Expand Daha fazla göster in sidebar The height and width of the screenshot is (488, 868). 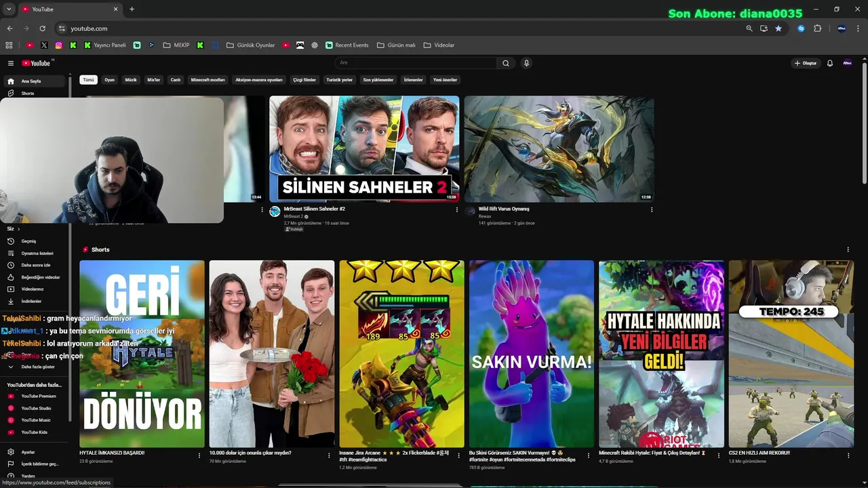pyautogui.click(x=36, y=367)
